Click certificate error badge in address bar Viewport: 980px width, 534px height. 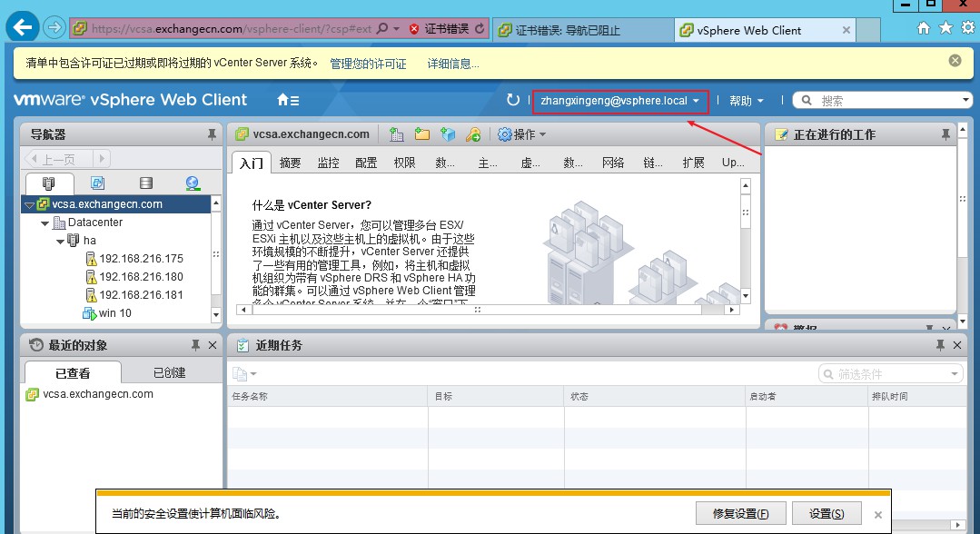tap(439, 29)
